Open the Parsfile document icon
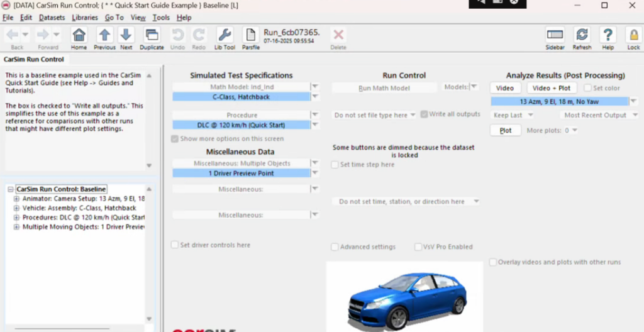This screenshot has height=332, width=644. click(250, 36)
